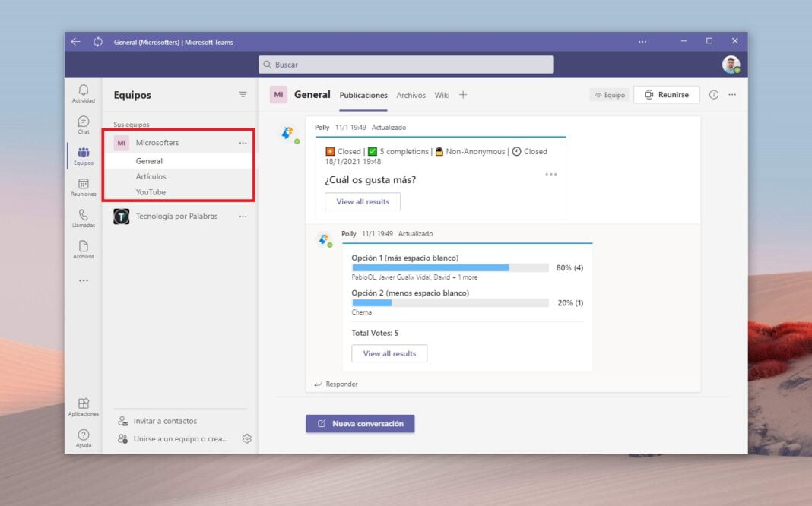812x506 pixels.
Task: Open Tecnología por Palabras more options
Action: coord(243,217)
